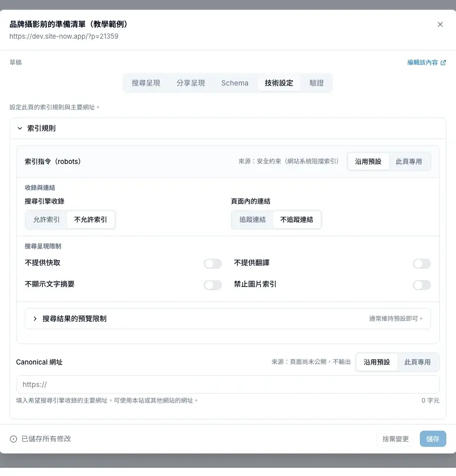This screenshot has height=476, width=456.
Task: Toggle the 禁止圖片索引 switch
Action: (x=422, y=285)
